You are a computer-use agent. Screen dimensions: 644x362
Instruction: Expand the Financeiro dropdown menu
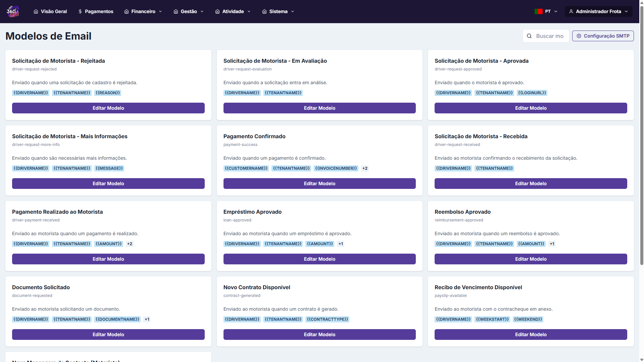[143, 11]
